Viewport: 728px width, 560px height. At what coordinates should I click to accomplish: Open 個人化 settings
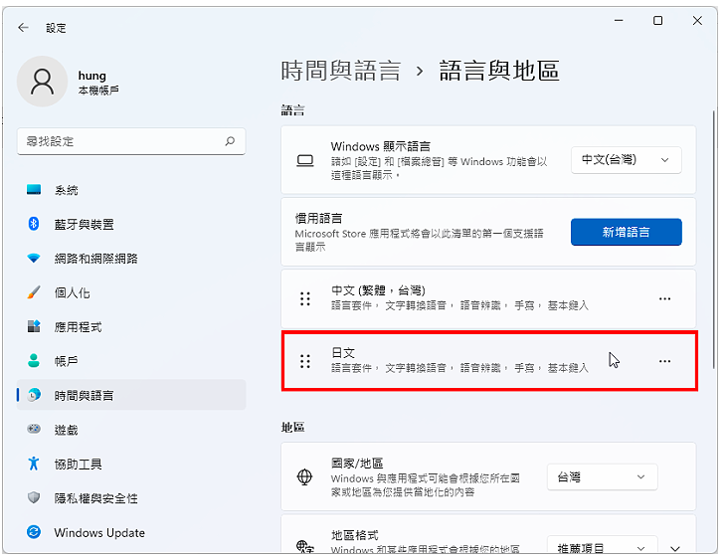click(131, 292)
